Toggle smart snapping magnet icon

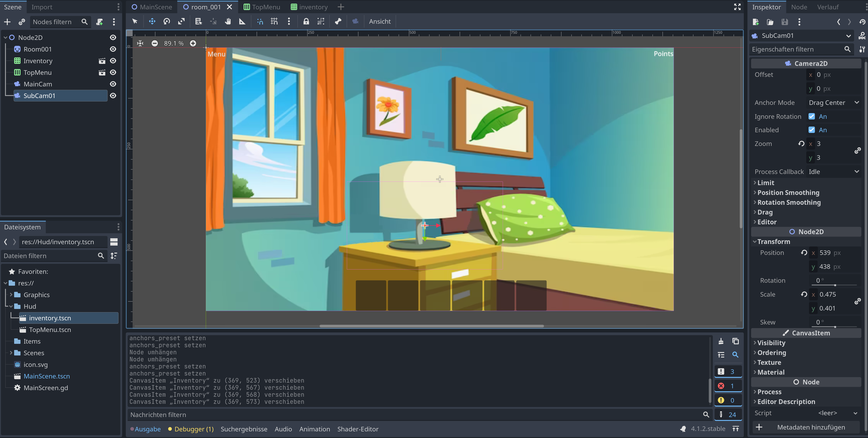[x=260, y=21]
